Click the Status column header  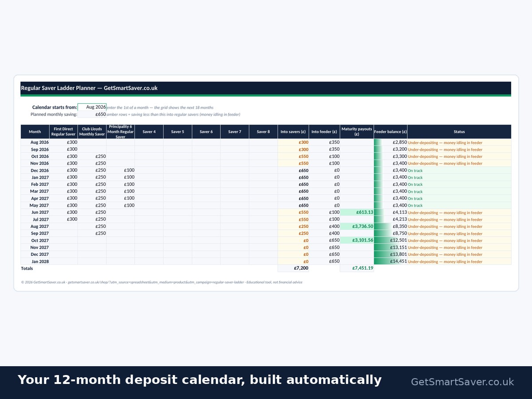click(459, 132)
